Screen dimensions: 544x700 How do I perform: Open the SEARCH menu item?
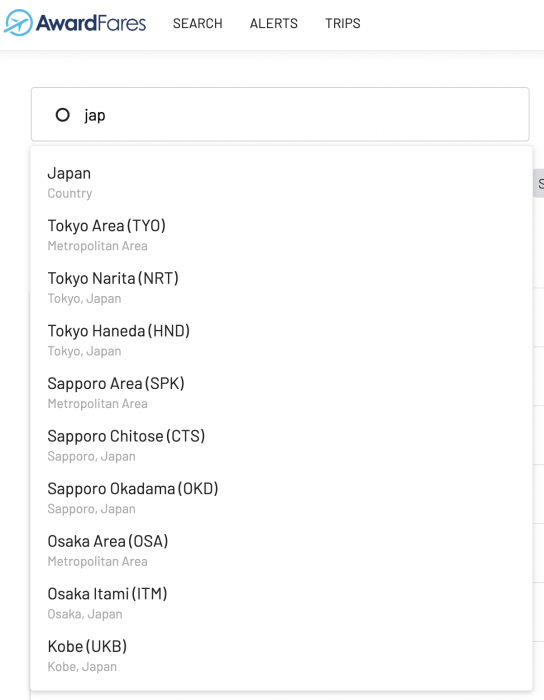click(x=197, y=23)
